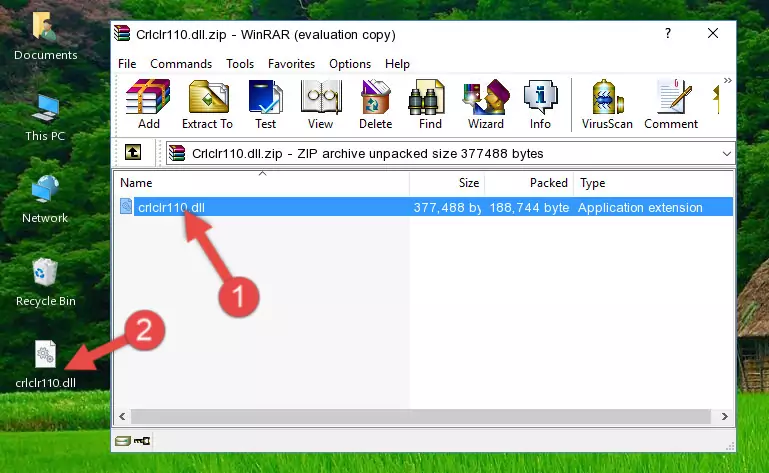Show archive Info
Viewport: 769px width, 473px height.
pyautogui.click(x=540, y=105)
